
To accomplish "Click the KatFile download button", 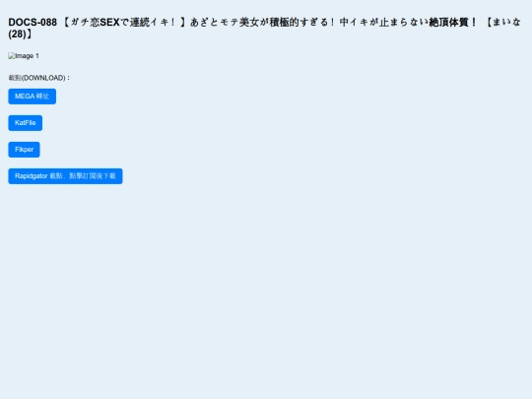I will coord(25,123).
